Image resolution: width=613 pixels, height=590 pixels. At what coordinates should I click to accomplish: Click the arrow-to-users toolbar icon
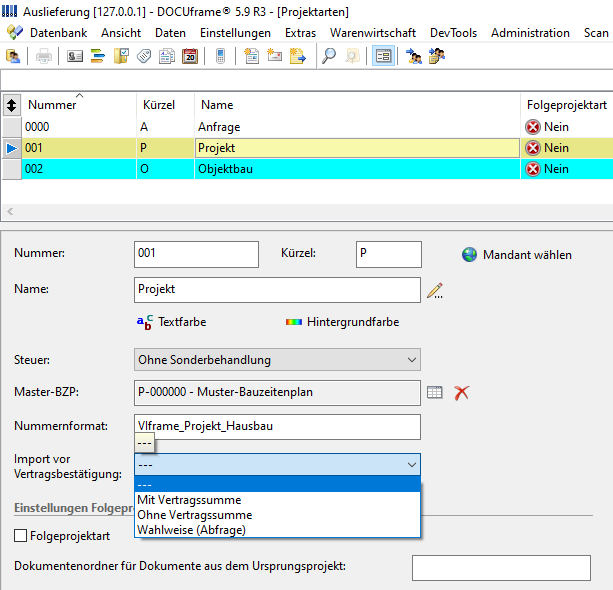tap(414, 56)
